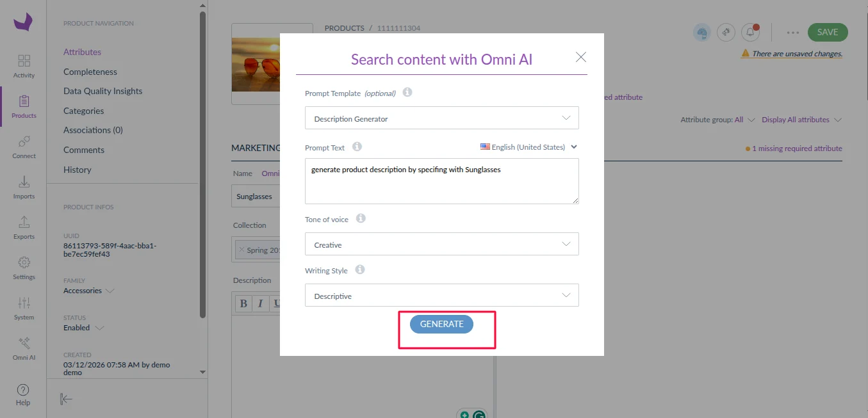
Task: Open Omni AI from the sidebar
Action: pos(23,349)
